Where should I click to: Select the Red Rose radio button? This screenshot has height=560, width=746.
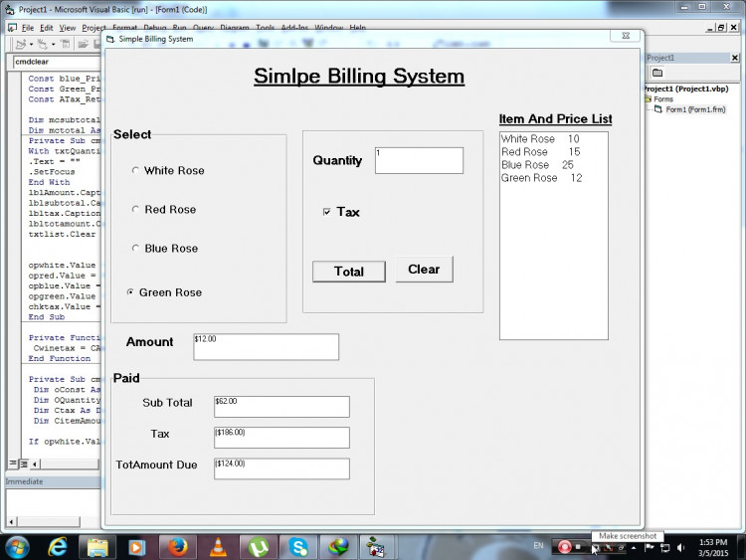click(135, 209)
